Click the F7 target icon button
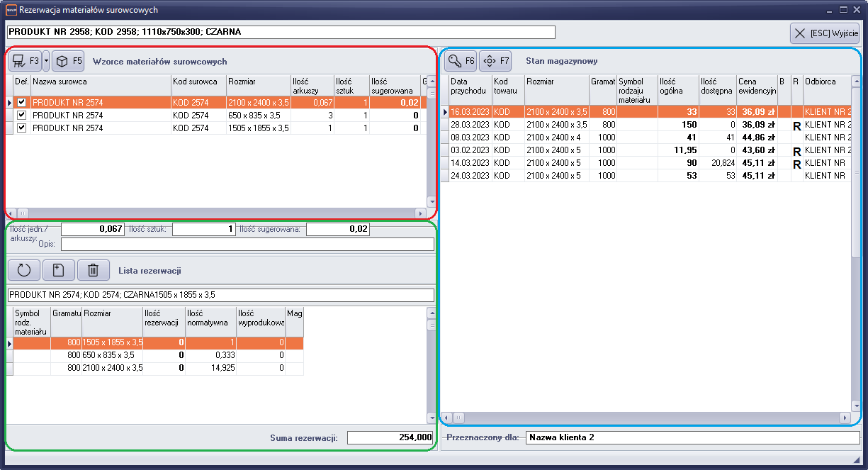 496,61
